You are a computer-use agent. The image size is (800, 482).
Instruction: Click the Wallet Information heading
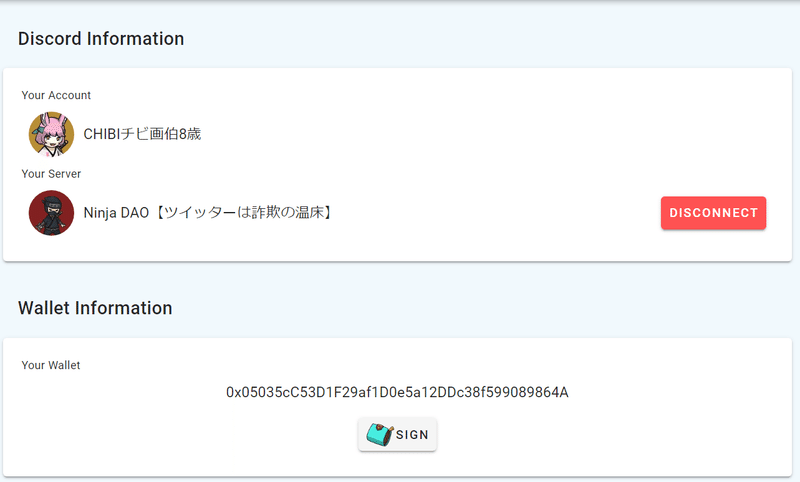[x=95, y=308]
